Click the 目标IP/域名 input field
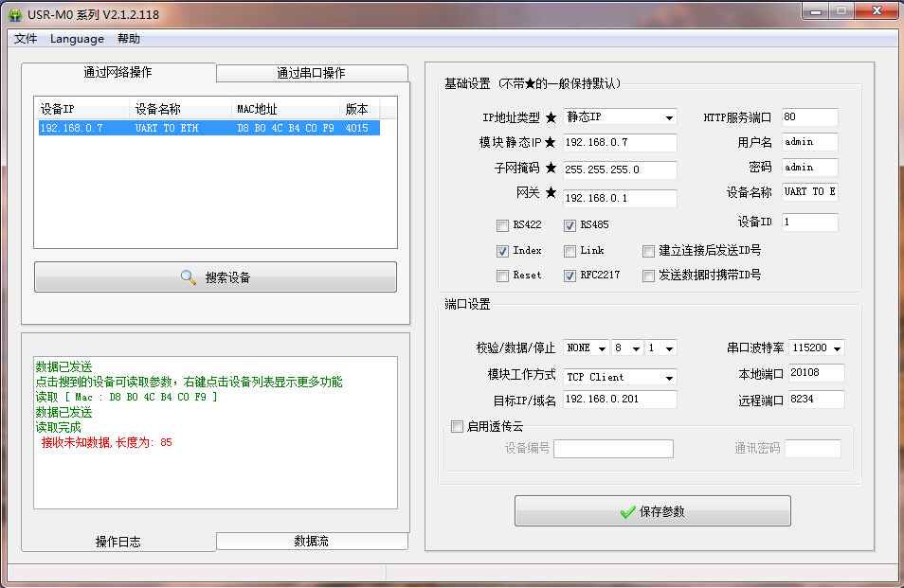The width and height of the screenshot is (904, 588). [x=620, y=400]
